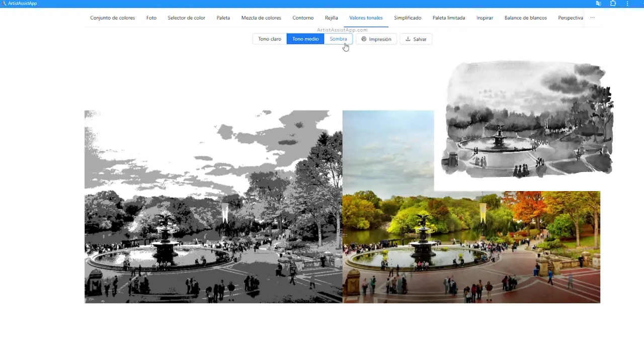Open the Balance de blancos tab
Viewport: 644px width, 362px height.
click(525, 18)
